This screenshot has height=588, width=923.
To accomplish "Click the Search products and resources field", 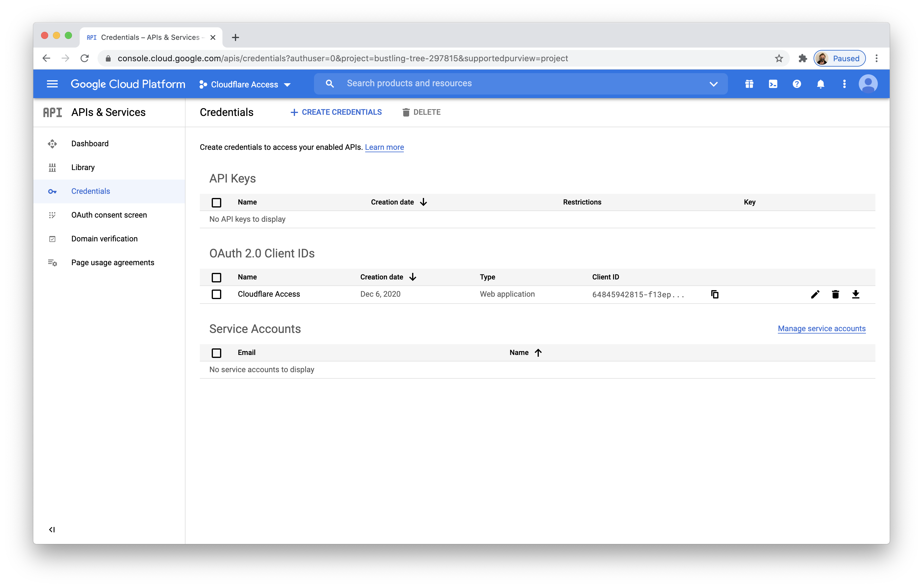I will point(460,83).
